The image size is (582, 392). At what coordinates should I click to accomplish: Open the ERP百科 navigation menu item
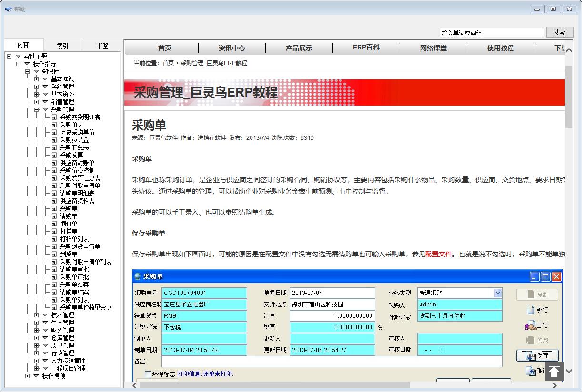point(366,48)
